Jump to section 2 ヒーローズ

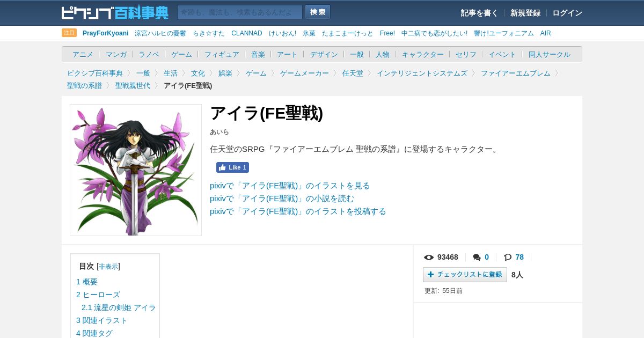pyautogui.click(x=98, y=295)
